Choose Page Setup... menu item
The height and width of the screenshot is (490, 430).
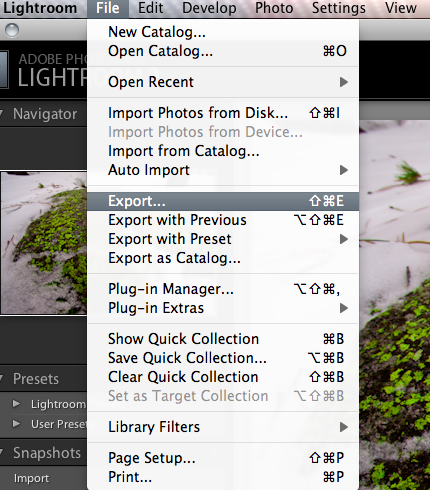[x=223, y=458]
